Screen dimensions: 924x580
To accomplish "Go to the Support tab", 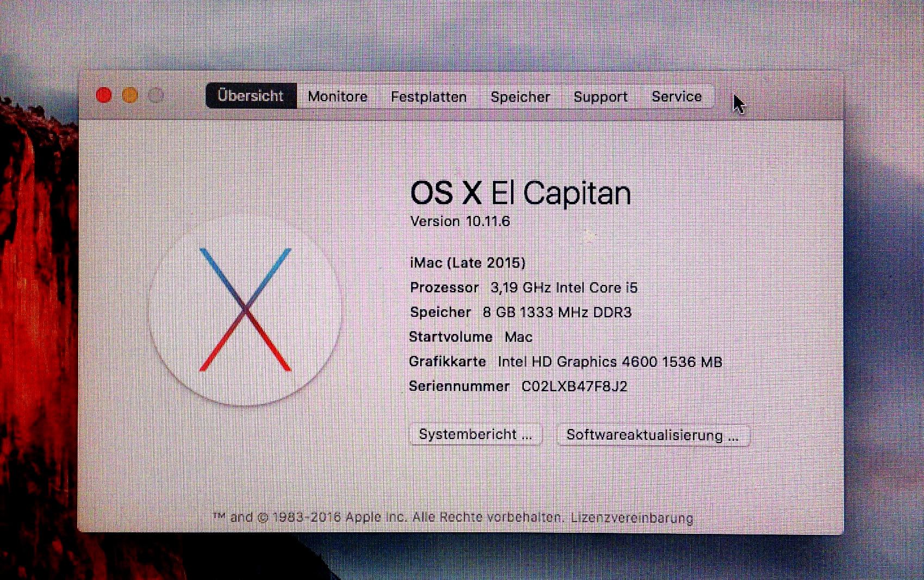I will (601, 97).
